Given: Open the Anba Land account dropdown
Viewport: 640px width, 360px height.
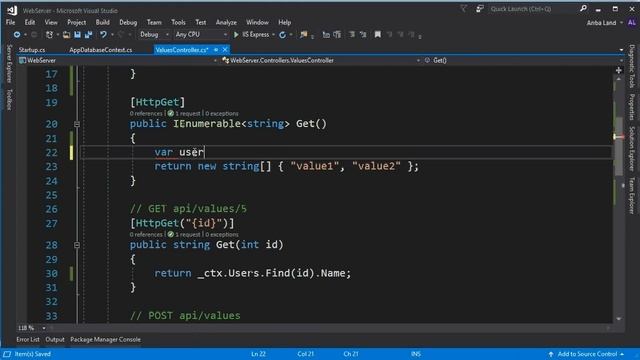Looking at the screenshot, I should 604,23.
